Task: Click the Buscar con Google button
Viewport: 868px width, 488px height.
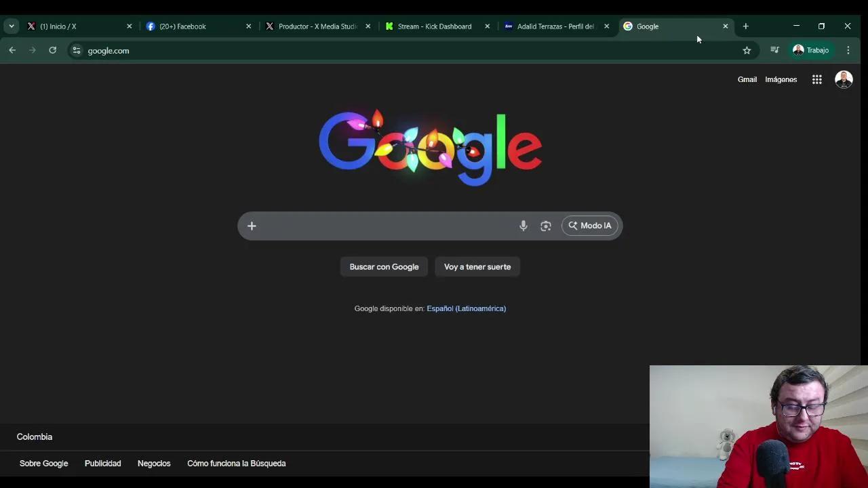Action: coord(384,266)
